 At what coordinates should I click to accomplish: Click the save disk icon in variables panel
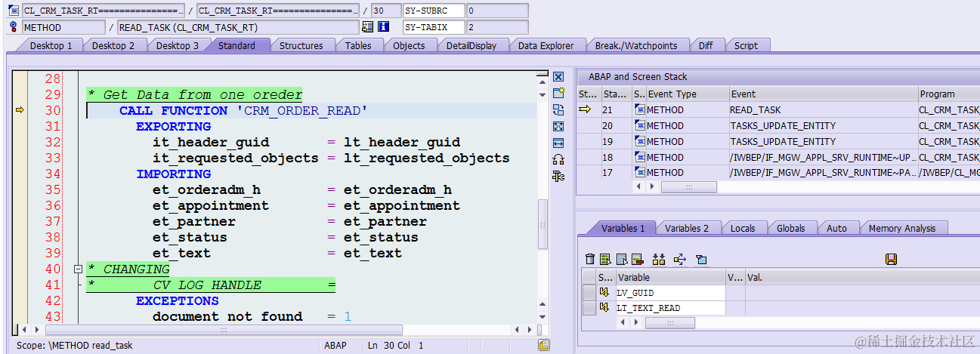[891, 259]
